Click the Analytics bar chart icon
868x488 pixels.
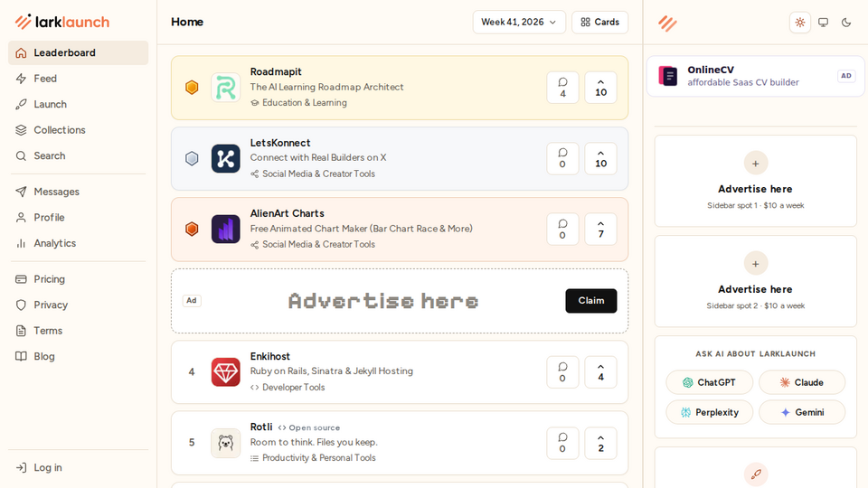coord(21,243)
